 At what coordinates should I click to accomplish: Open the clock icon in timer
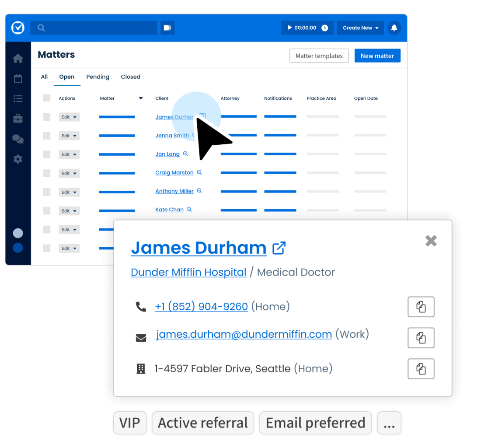pyautogui.click(x=324, y=28)
